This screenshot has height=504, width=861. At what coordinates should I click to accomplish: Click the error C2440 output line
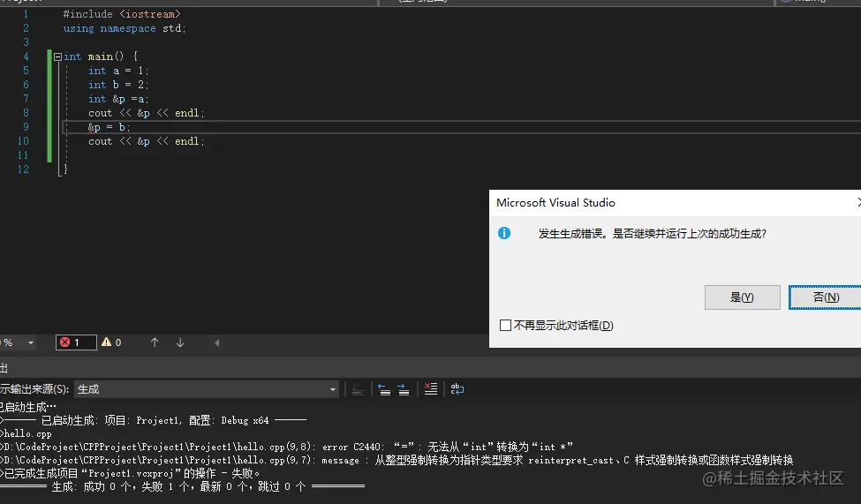[287, 447]
